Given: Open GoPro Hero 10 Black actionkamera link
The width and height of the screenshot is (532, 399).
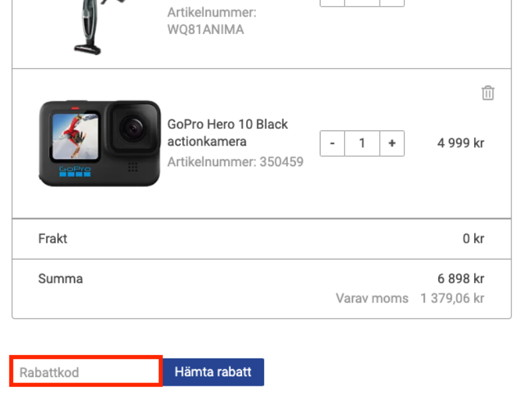Looking at the screenshot, I should point(227,133).
